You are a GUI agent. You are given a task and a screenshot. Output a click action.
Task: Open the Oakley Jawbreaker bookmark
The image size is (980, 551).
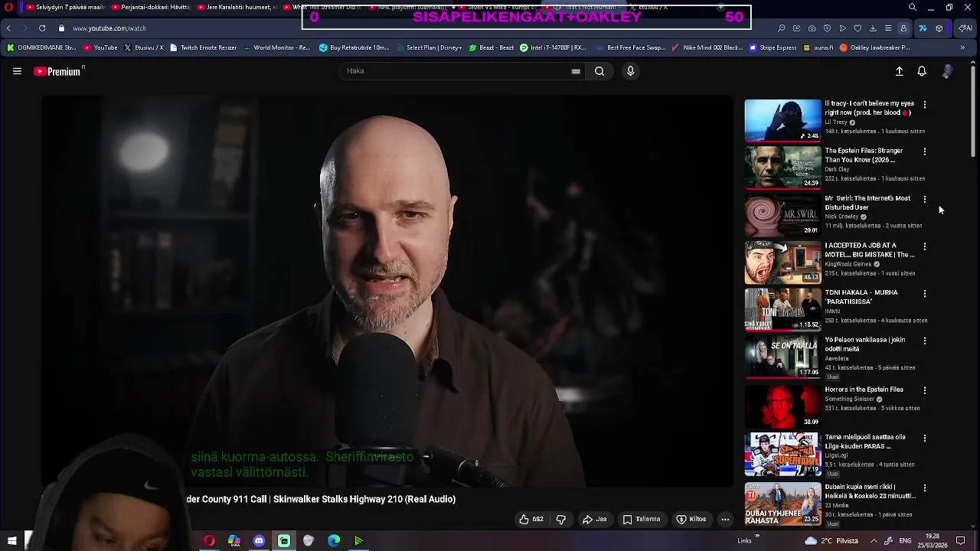pyautogui.click(x=874, y=47)
